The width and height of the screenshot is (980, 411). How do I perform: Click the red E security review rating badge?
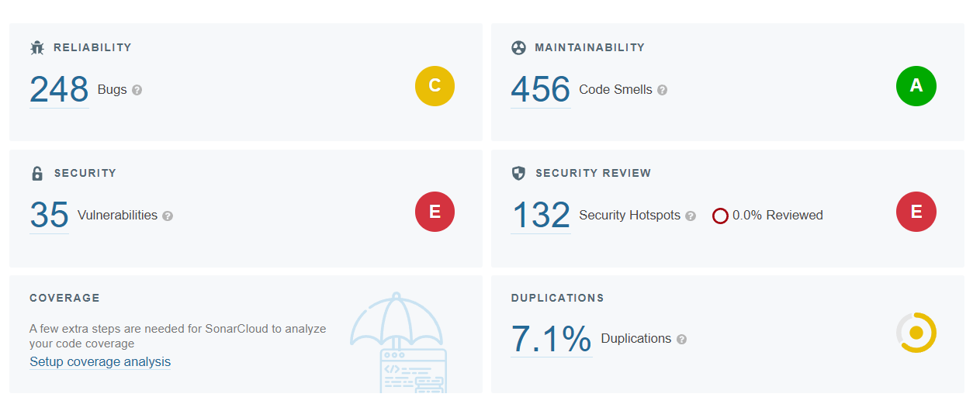tap(916, 212)
